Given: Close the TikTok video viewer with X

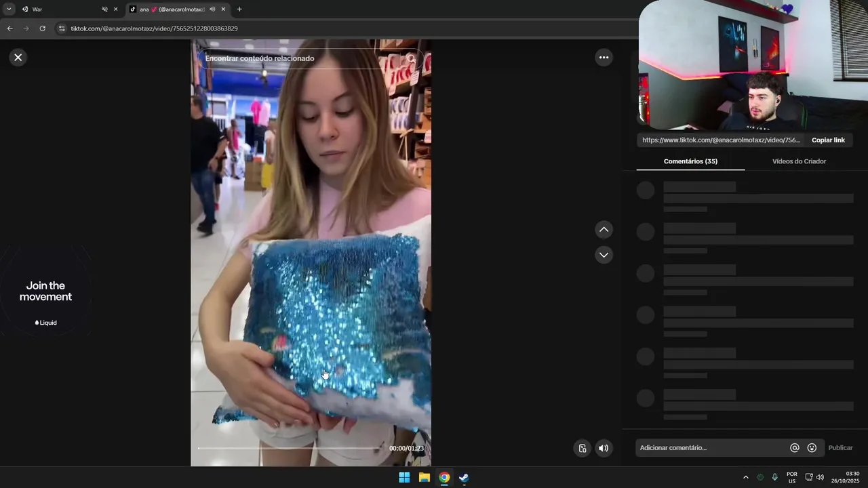Looking at the screenshot, I should [18, 58].
